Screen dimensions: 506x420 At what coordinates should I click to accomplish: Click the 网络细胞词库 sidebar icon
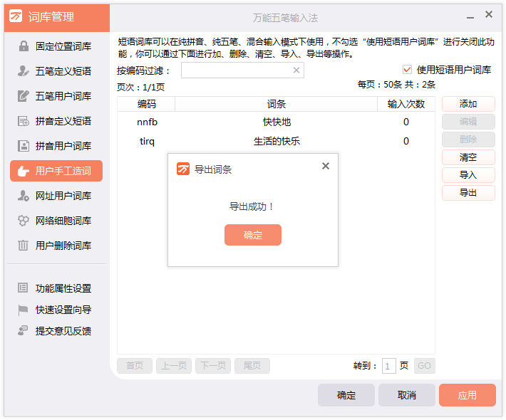tap(23, 221)
